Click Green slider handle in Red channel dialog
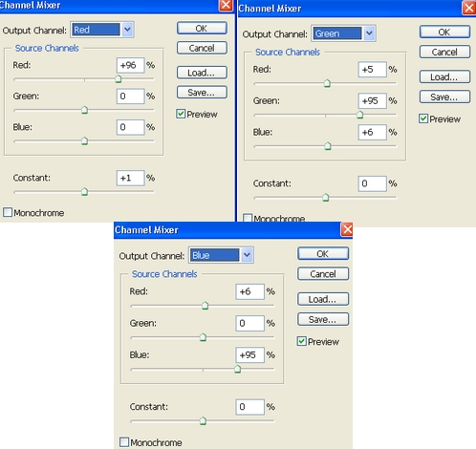 84,110
